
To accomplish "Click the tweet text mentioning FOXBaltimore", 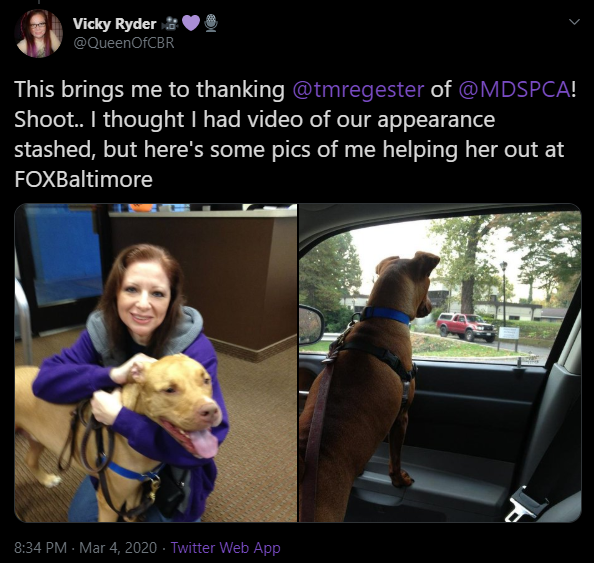I will click(295, 134).
